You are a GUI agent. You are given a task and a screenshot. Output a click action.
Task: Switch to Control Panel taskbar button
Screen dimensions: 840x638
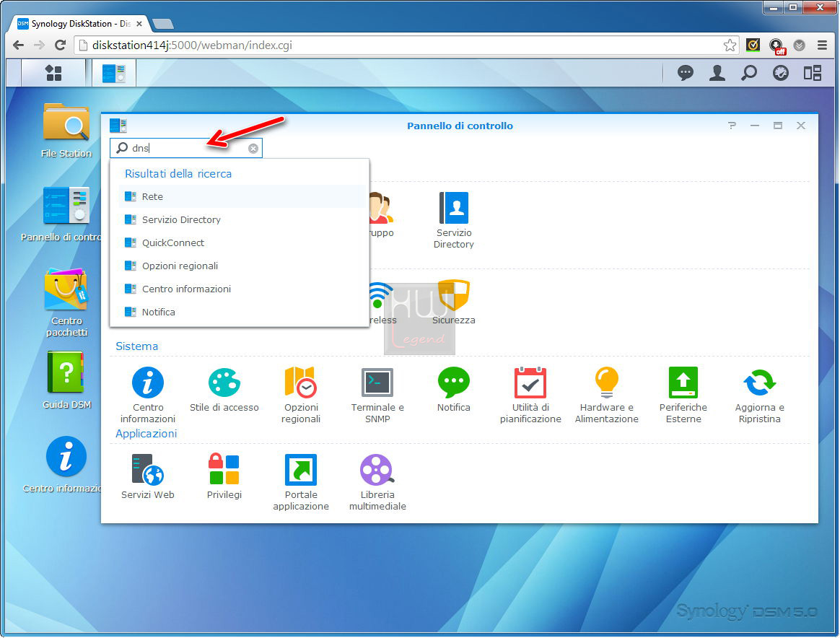[113, 73]
